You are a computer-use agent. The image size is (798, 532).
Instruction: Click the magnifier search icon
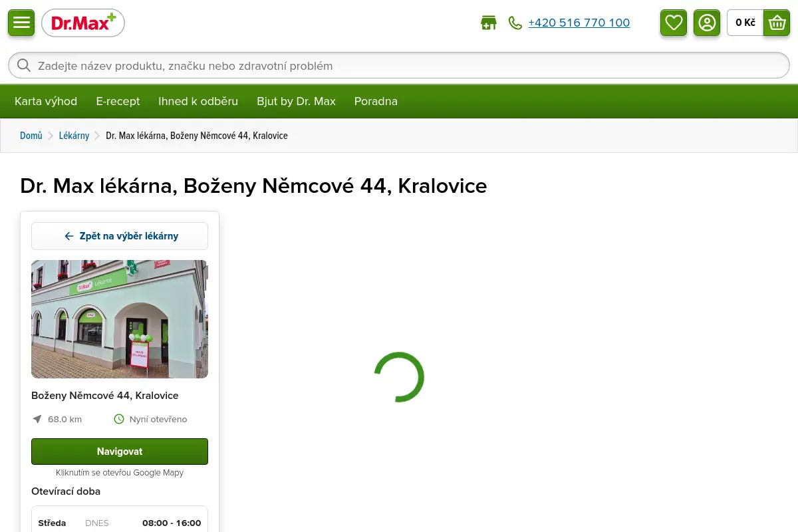(24, 66)
